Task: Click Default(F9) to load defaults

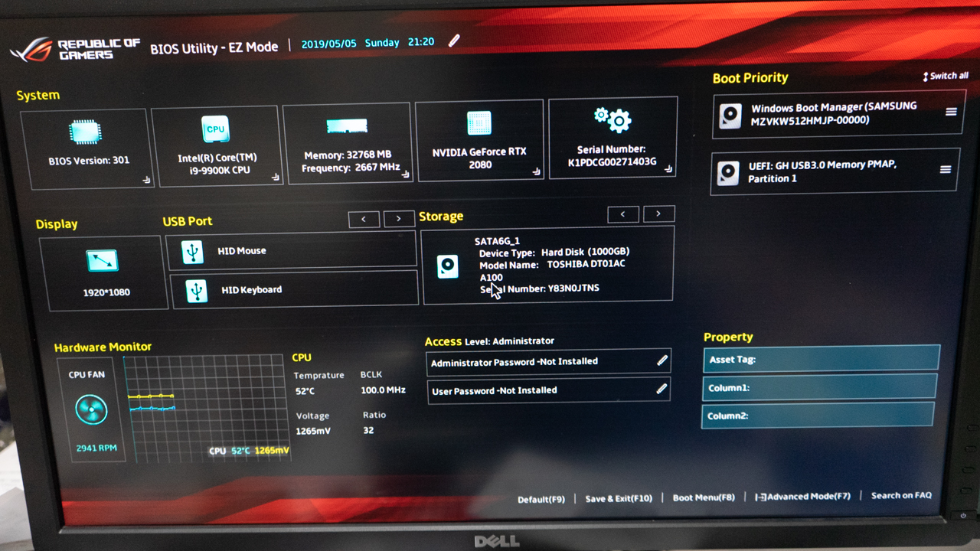Action: point(541,499)
